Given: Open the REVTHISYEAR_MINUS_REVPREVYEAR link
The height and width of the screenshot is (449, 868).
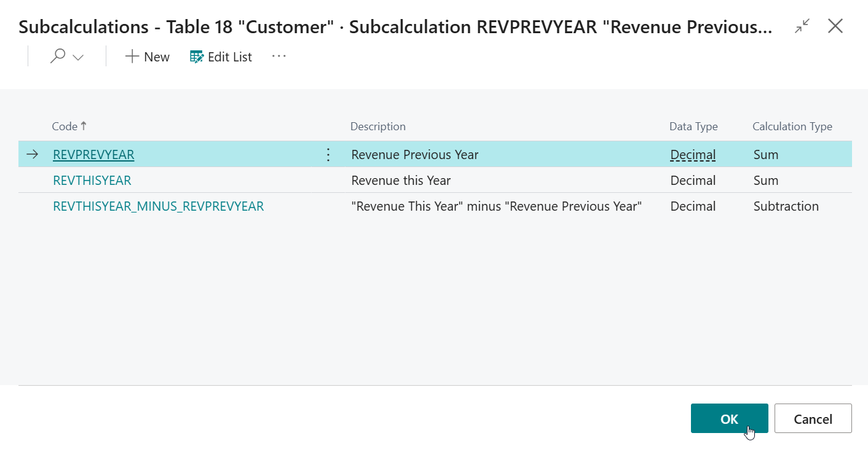Looking at the screenshot, I should pyautogui.click(x=159, y=206).
